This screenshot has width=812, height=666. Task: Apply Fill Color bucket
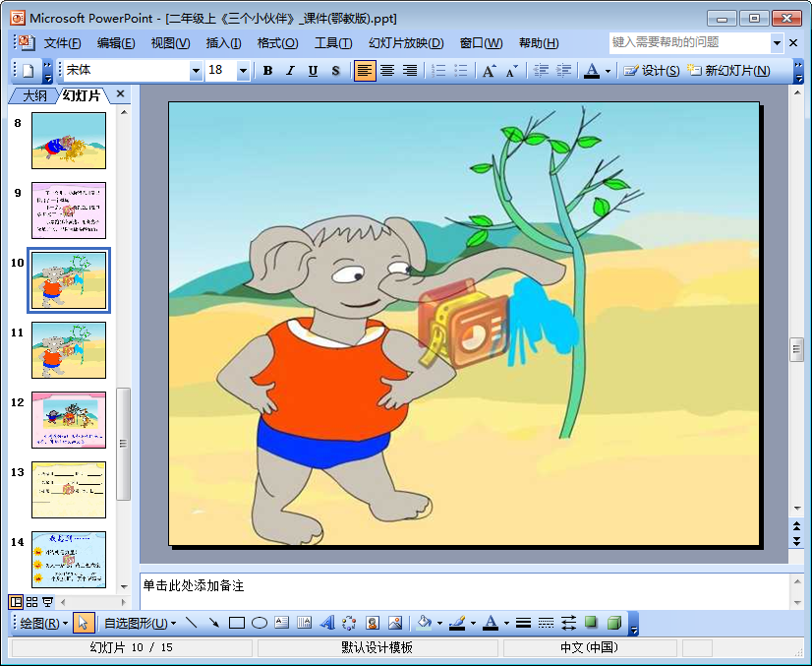tap(425, 623)
